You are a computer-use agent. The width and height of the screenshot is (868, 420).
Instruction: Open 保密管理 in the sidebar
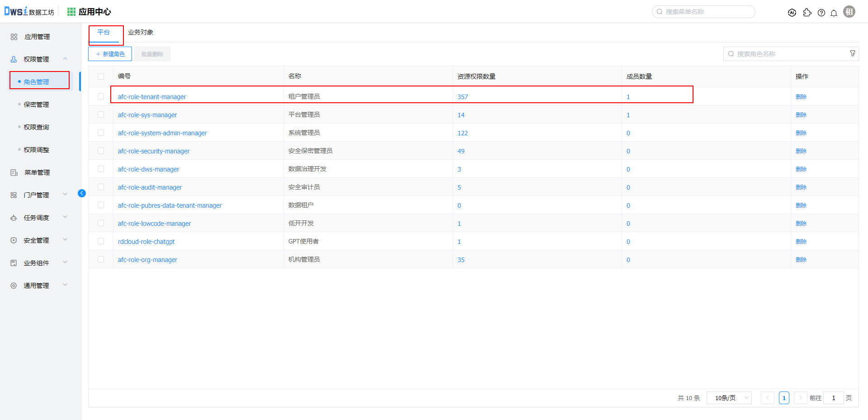point(37,105)
